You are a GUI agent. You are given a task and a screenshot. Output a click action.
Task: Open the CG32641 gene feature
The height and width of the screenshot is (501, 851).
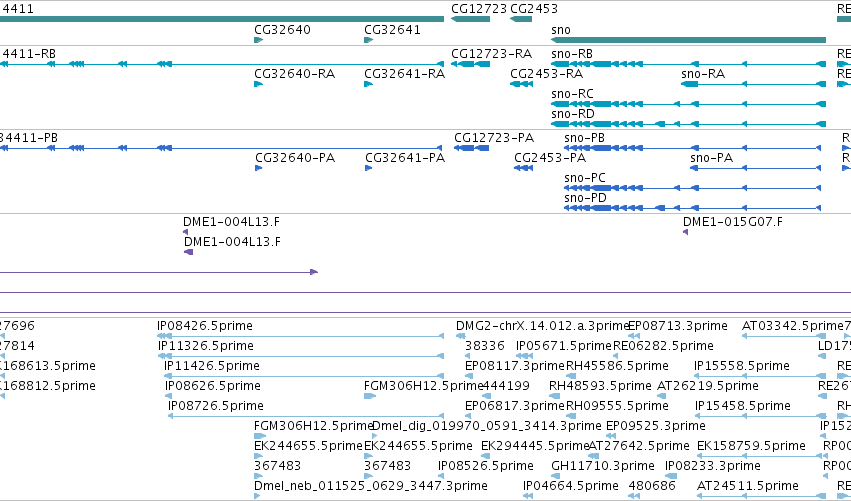click(369, 40)
